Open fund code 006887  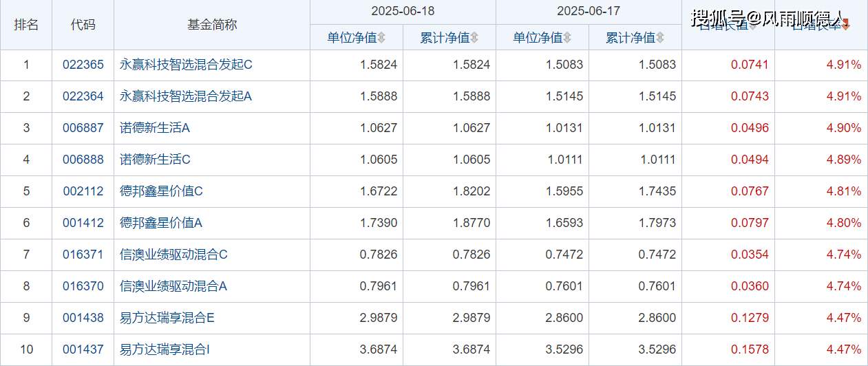pyautogui.click(x=83, y=128)
